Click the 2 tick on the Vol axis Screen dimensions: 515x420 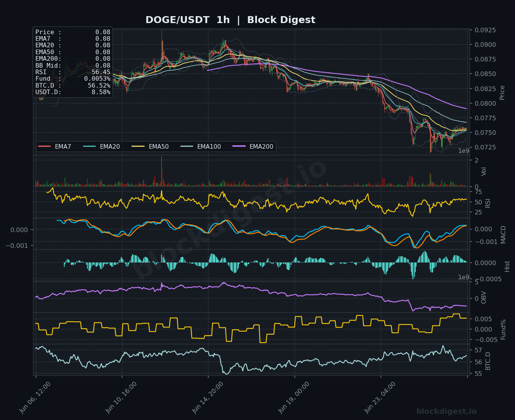coord(477,160)
